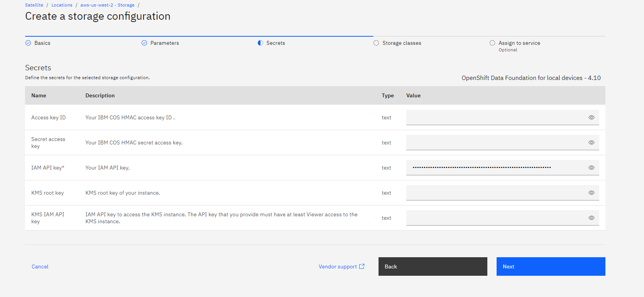The image size is (644, 297).
Task: Select the Secrets step
Action: (276, 43)
